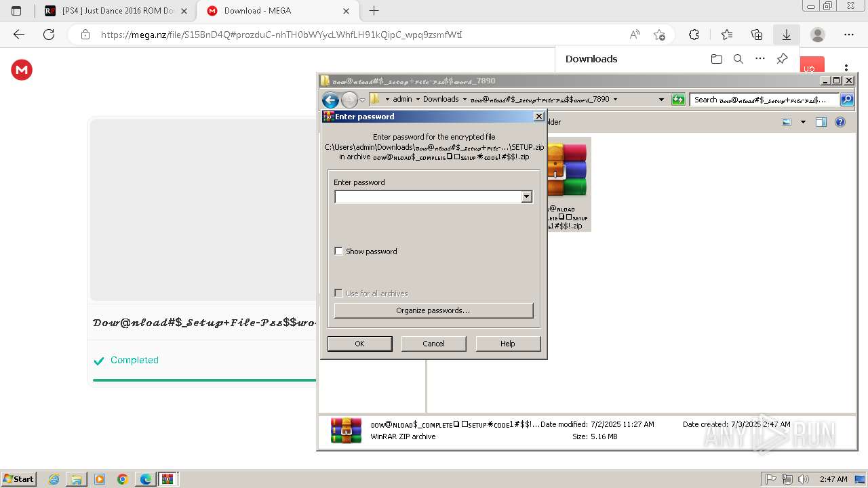Screen dimensions: 868x488
Task: Open Edge Favorites list
Action: [727, 35]
